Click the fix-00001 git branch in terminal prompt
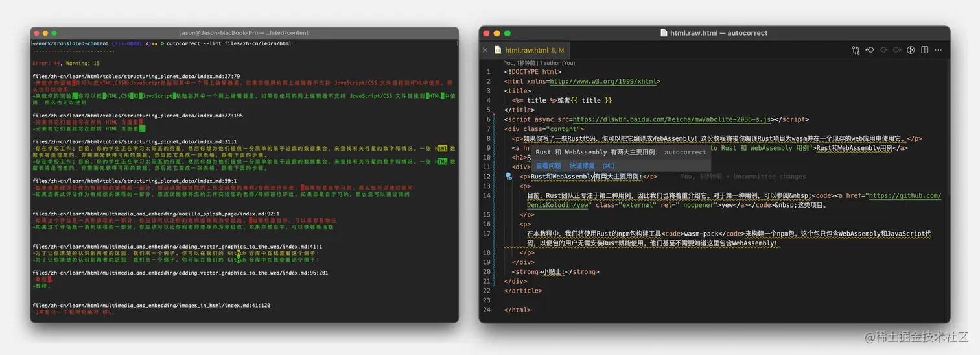The width and height of the screenshot is (980, 355). (128, 43)
